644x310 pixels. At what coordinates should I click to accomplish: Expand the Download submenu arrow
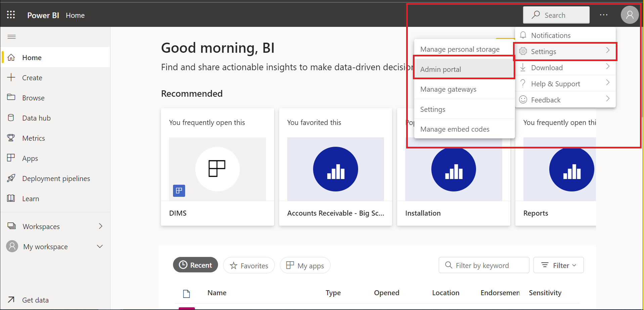click(x=608, y=67)
